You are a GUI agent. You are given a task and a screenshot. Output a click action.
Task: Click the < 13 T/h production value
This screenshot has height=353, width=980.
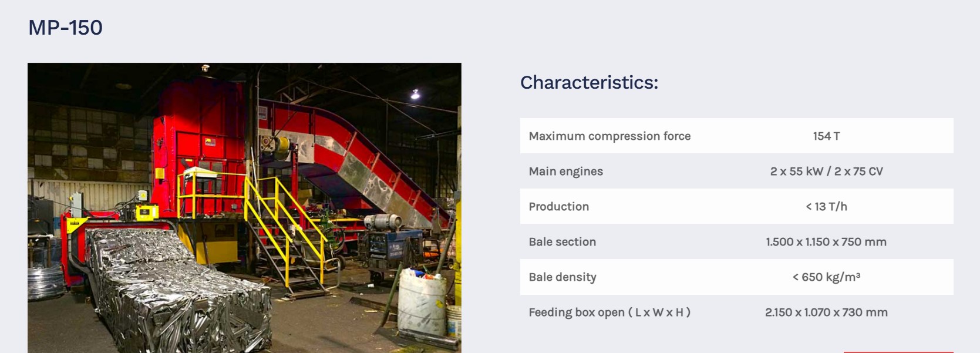[x=826, y=207]
